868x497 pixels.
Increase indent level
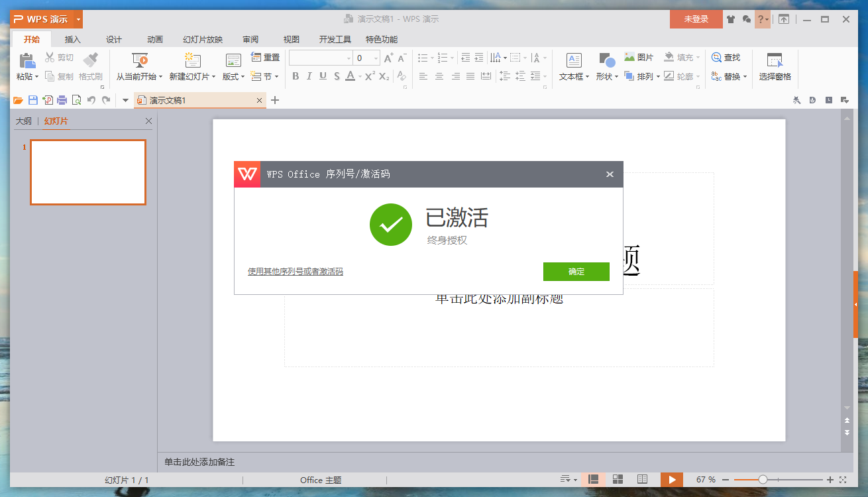pyautogui.click(x=479, y=58)
